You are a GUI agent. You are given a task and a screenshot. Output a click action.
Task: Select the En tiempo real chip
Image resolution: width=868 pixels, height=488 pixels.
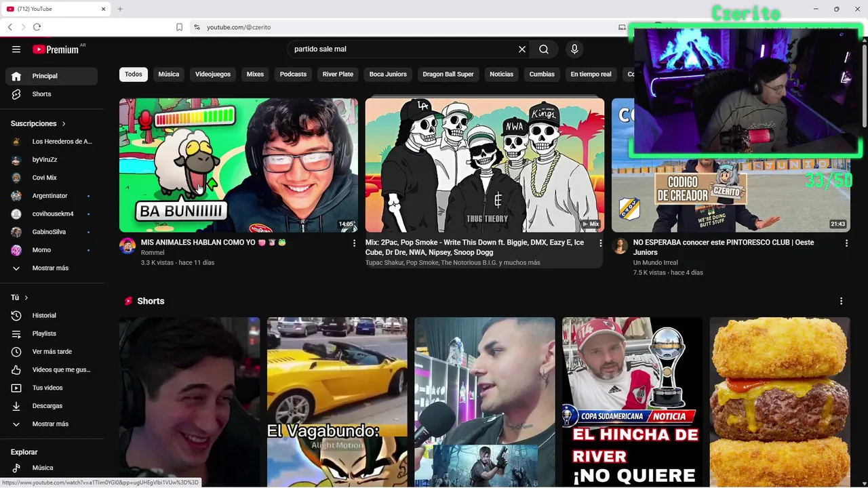(591, 74)
